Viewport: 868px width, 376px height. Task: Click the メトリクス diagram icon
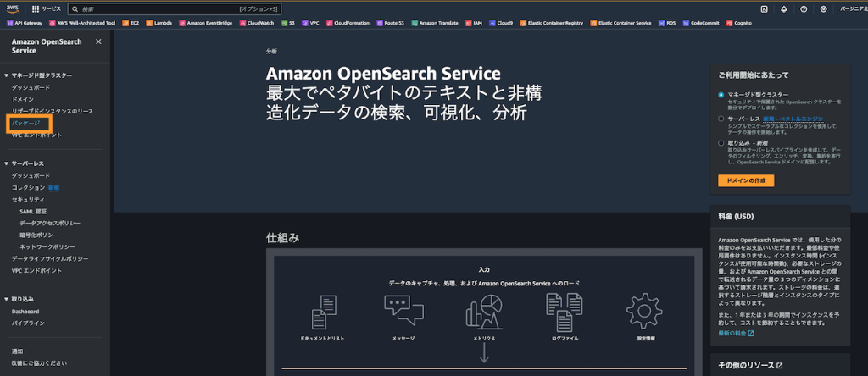click(x=484, y=312)
